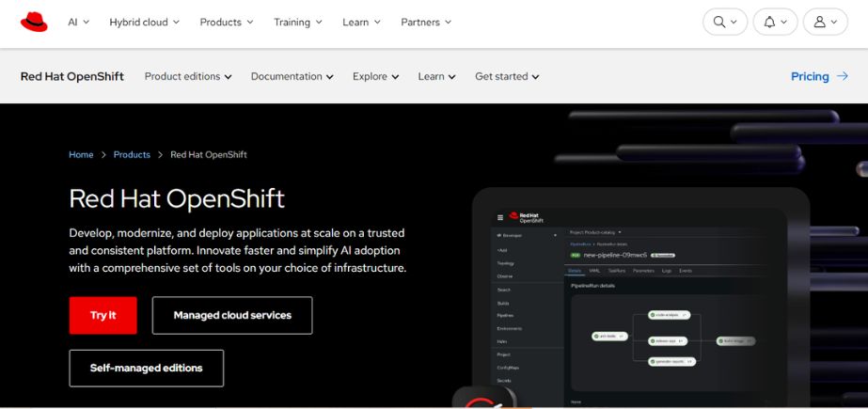Expand the Hybrid cloud menu

click(144, 22)
